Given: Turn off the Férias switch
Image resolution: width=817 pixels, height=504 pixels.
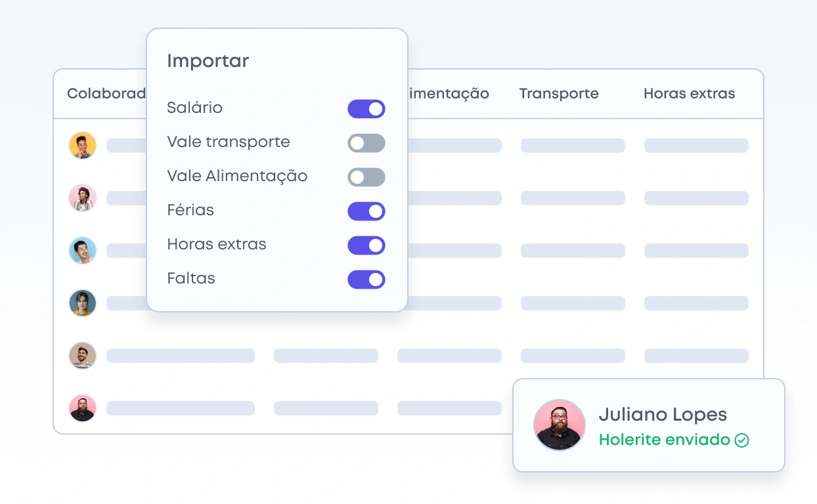Looking at the screenshot, I should [x=366, y=211].
